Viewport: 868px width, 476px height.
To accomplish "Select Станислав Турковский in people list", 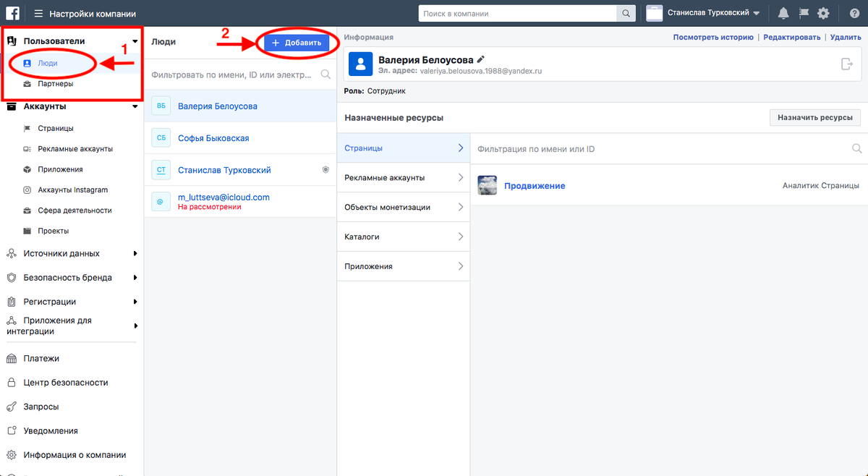I will click(241, 170).
